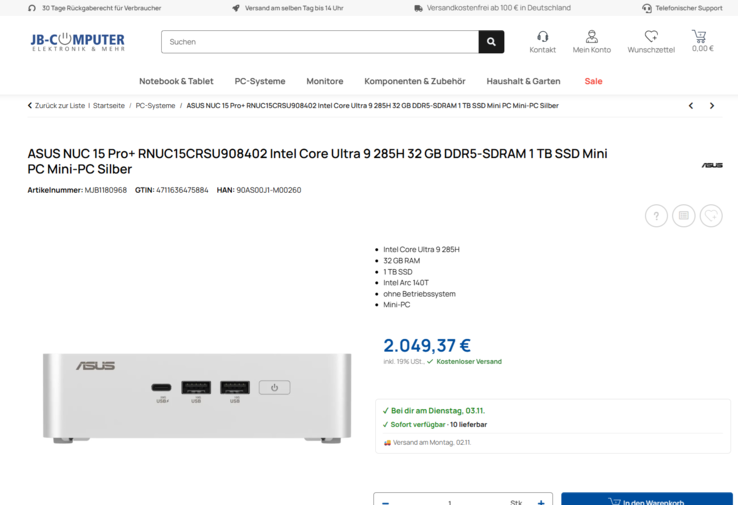Click inside the Suchen search field

point(320,42)
